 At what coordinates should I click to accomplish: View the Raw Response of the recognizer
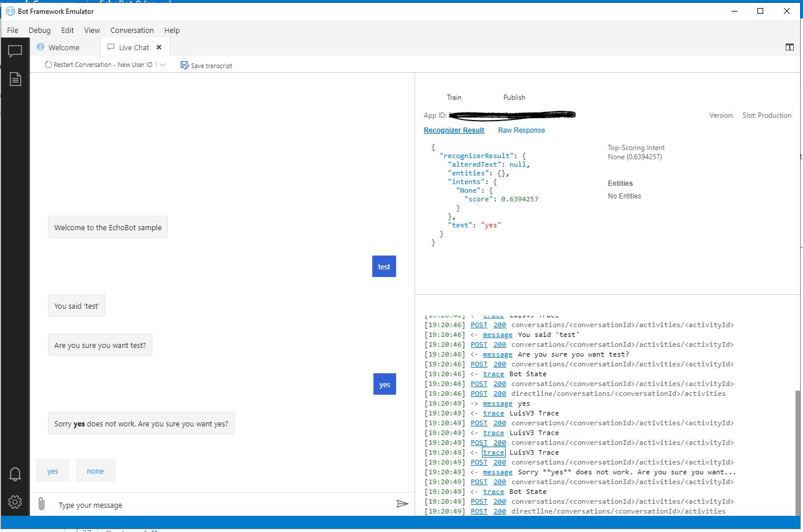(521, 130)
